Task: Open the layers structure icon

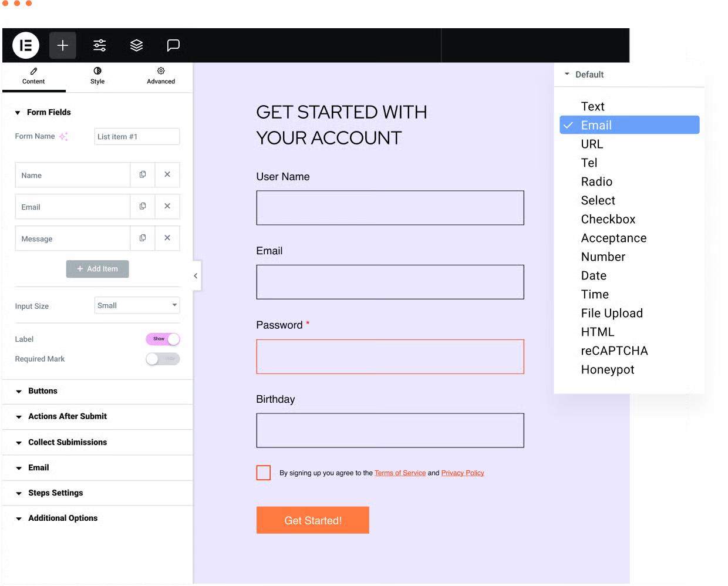Action: tap(136, 45)
